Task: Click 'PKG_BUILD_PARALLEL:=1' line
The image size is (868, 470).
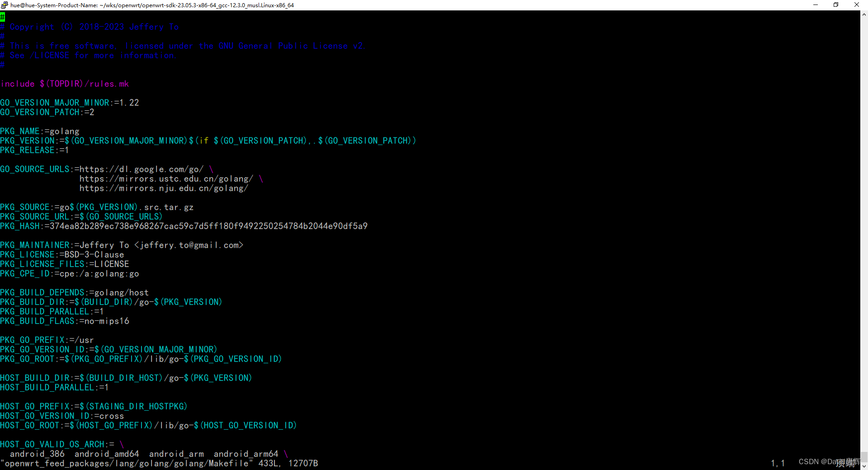Action: click(x=52, y=312)
